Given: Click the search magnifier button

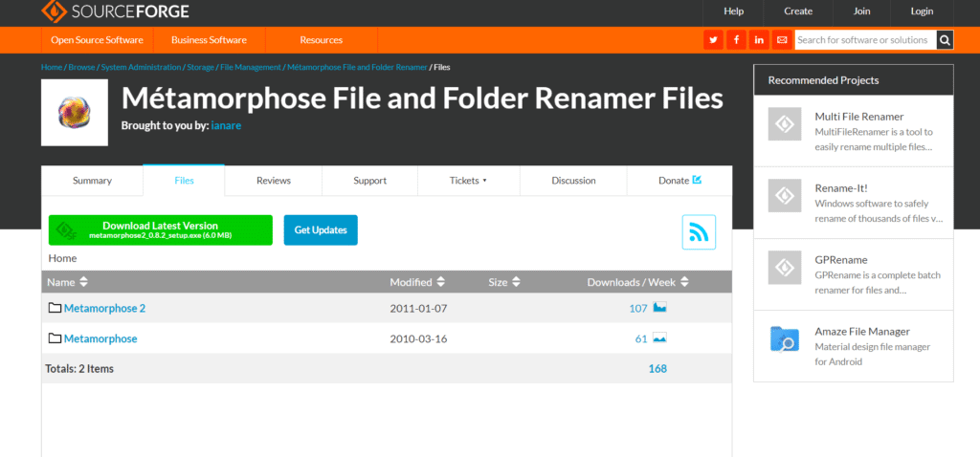Looking at the screenshot, I should 945,40.
